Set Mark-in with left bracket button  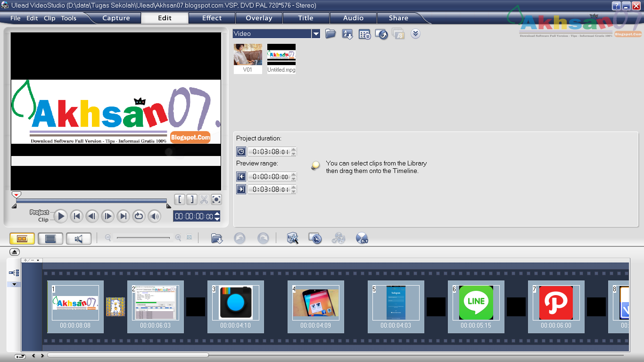[x=180, y=199]
